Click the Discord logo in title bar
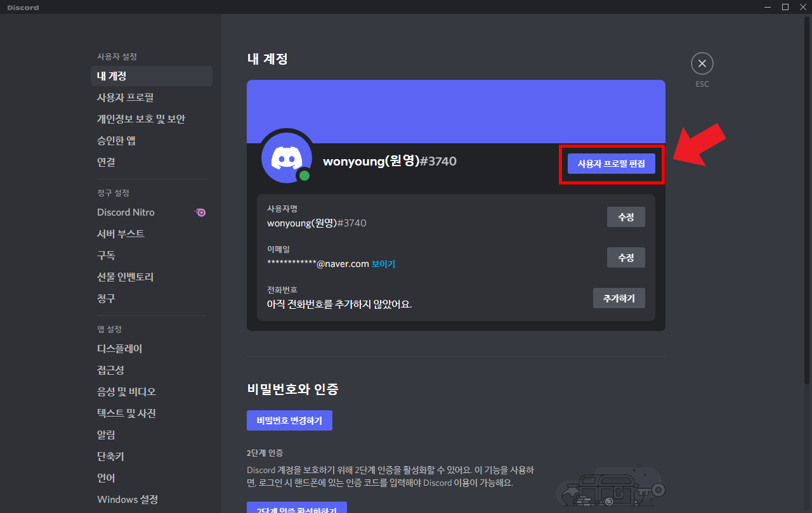Viewport: 812px width, 513px height. pos(23,8)
